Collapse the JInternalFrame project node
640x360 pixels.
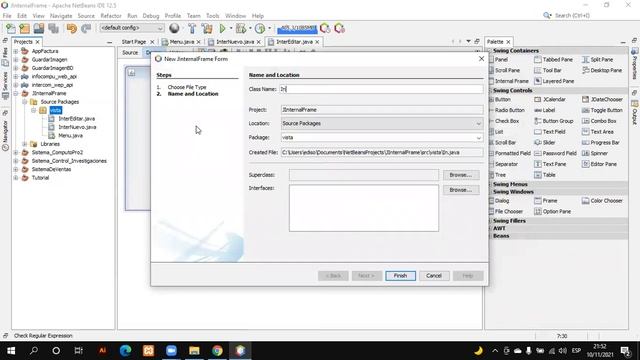pyautogui.click(x=16, y=93)
